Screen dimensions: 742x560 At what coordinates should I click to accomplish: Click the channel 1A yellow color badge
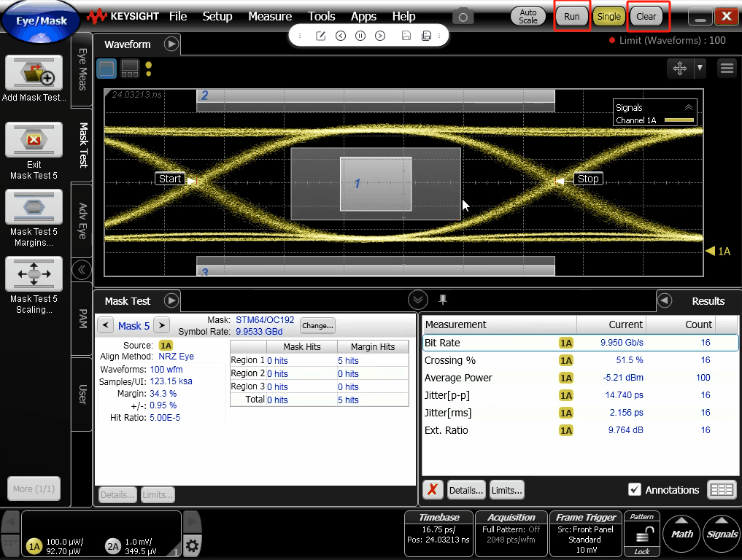(34, 546)
